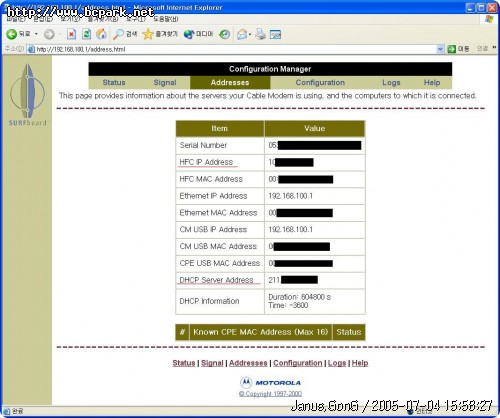Open Mail button dropdown arrow
This screenshot has width=500, height=418.
click(x=250, y=34)
